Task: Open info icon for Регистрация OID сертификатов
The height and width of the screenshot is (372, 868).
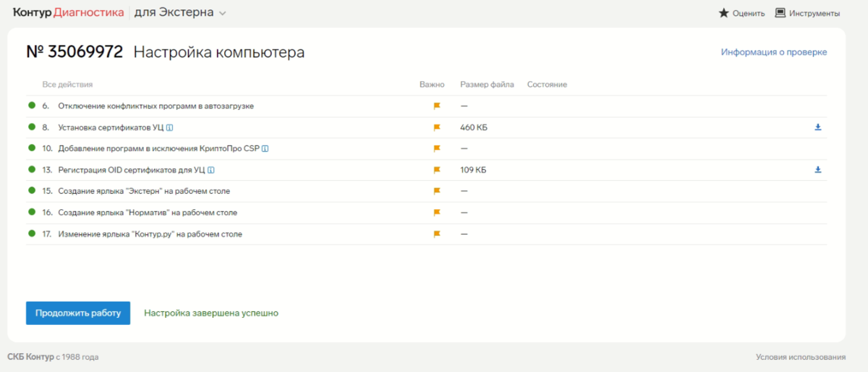Action: tap(211, 170)
